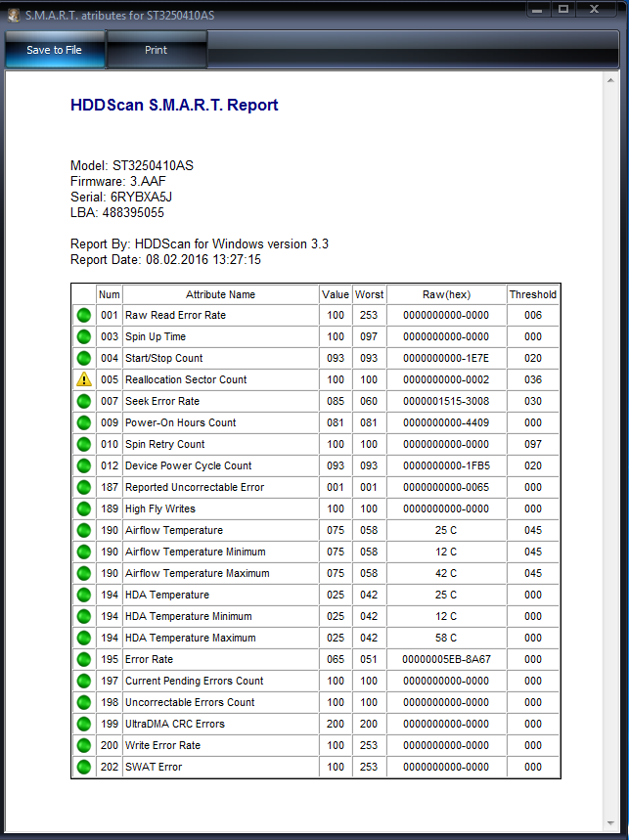Minimize the S.M.A.R.T. attributes window

click(537, 9)
